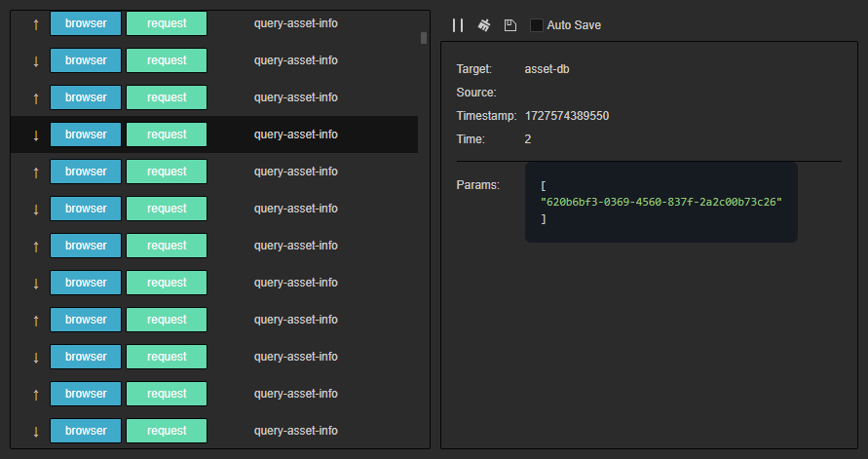
Task: Click the up arrow just below the highlighted row
Action: coord(36,172)
